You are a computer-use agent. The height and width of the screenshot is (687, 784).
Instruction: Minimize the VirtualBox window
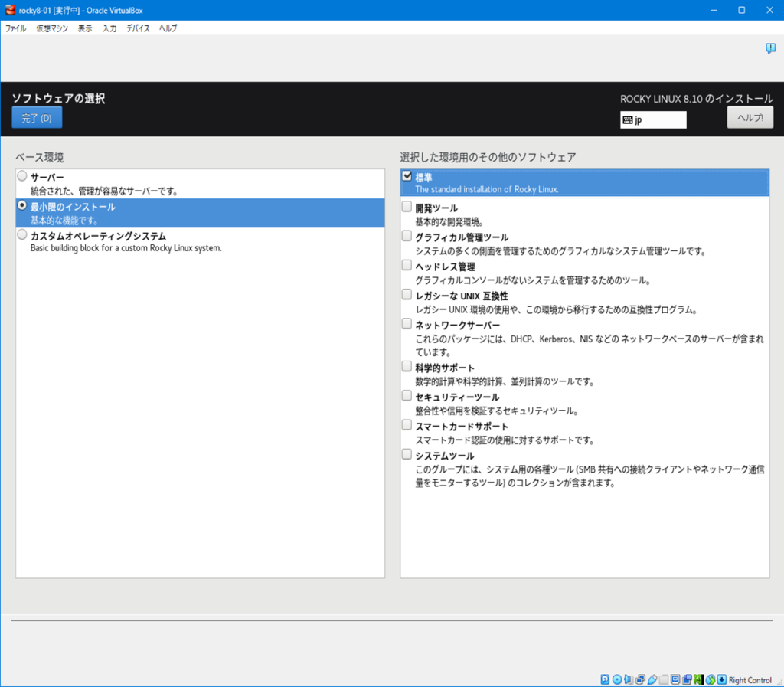(714, 10)
